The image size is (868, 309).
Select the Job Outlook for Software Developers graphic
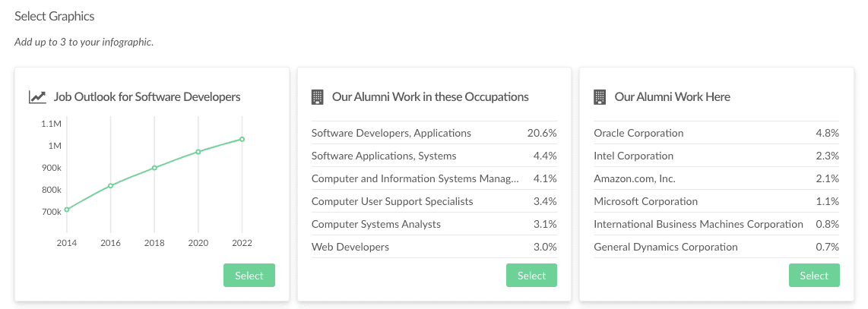(249, 276)
